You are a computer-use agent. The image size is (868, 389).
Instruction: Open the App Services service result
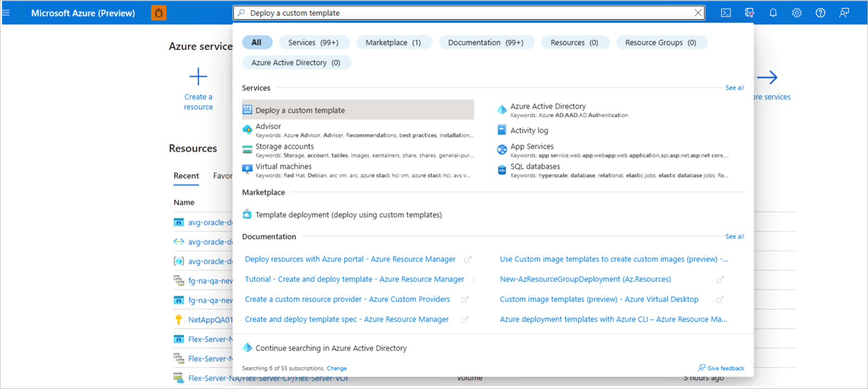click(612, 150)
